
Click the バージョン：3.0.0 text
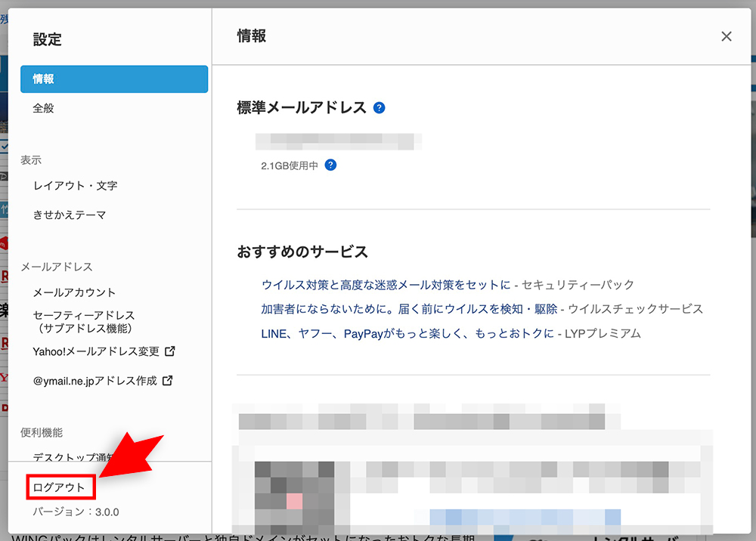(76, 512)
